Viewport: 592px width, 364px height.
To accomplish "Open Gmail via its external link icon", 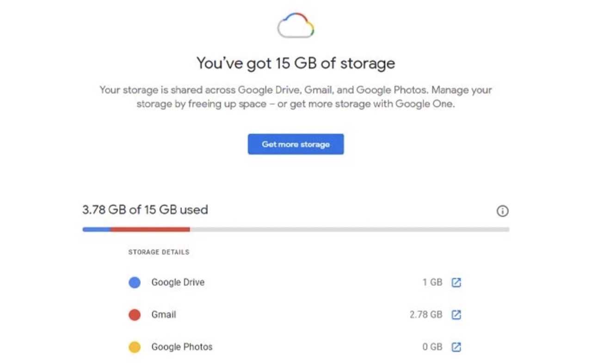I will (x=456, y=315).
